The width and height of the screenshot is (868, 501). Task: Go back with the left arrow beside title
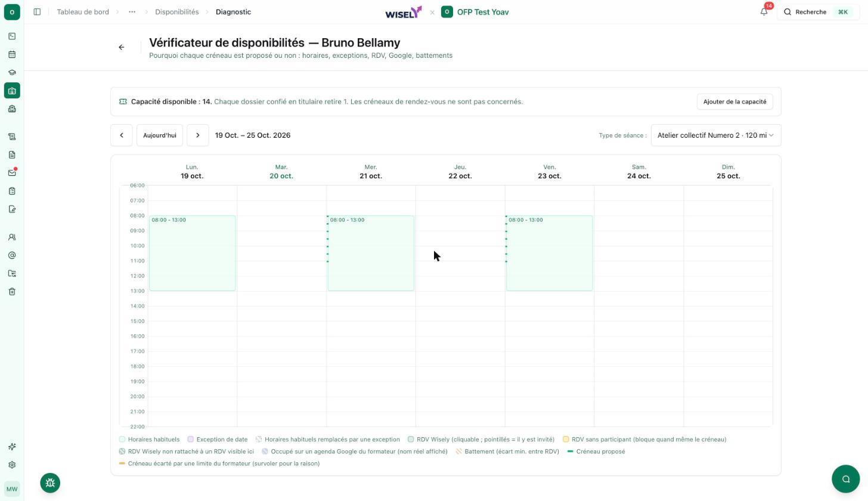point(122,47)
